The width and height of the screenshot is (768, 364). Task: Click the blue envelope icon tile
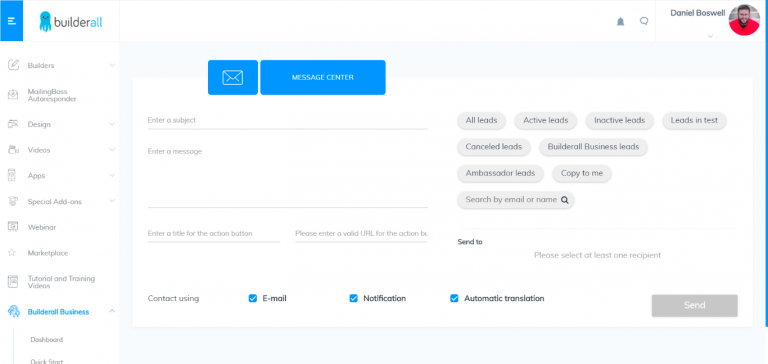coord(233,77)
